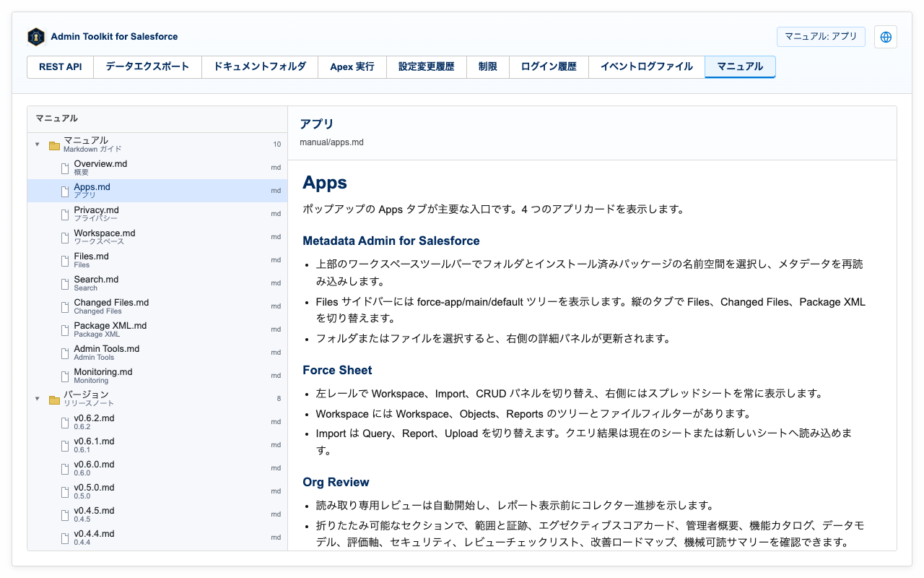
Task: Click the file icon beside Search.md
Action: (65, 284)
